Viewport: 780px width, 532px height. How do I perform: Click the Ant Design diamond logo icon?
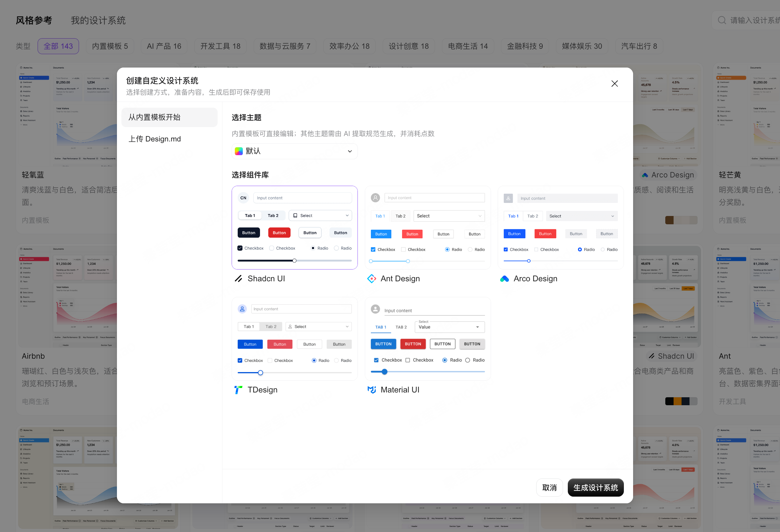coord(372,279)
